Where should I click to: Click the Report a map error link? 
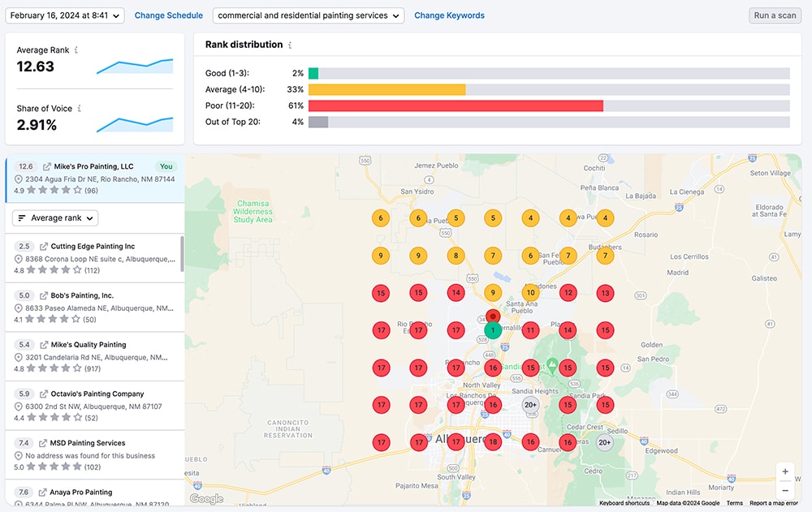[772, 503]
